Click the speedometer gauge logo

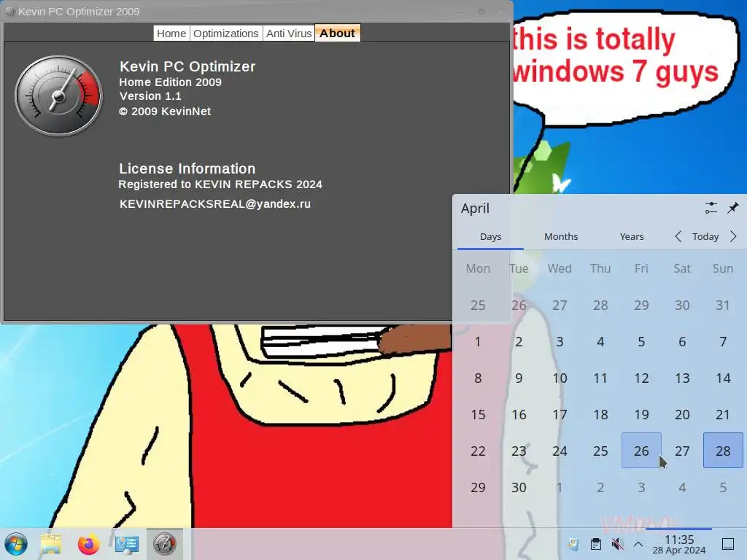click(x=58, y=96)
